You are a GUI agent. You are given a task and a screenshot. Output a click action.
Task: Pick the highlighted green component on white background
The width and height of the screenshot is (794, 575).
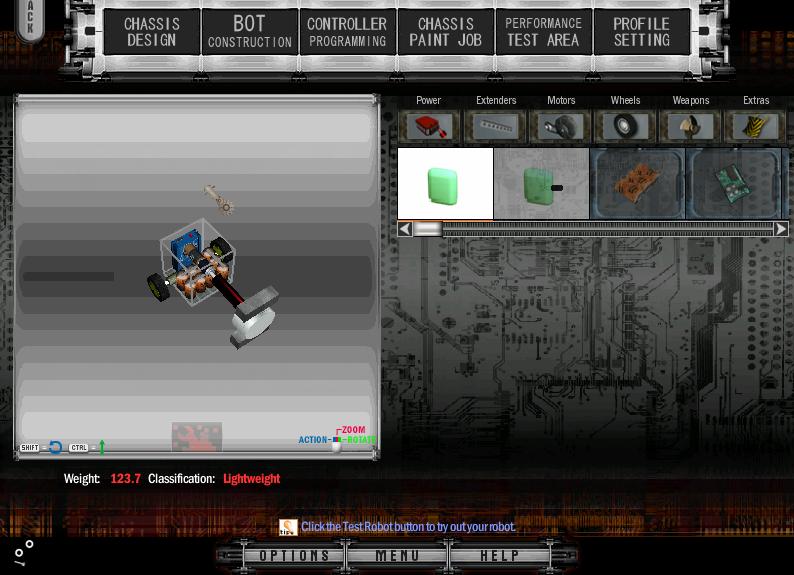[x=445, y=184]
